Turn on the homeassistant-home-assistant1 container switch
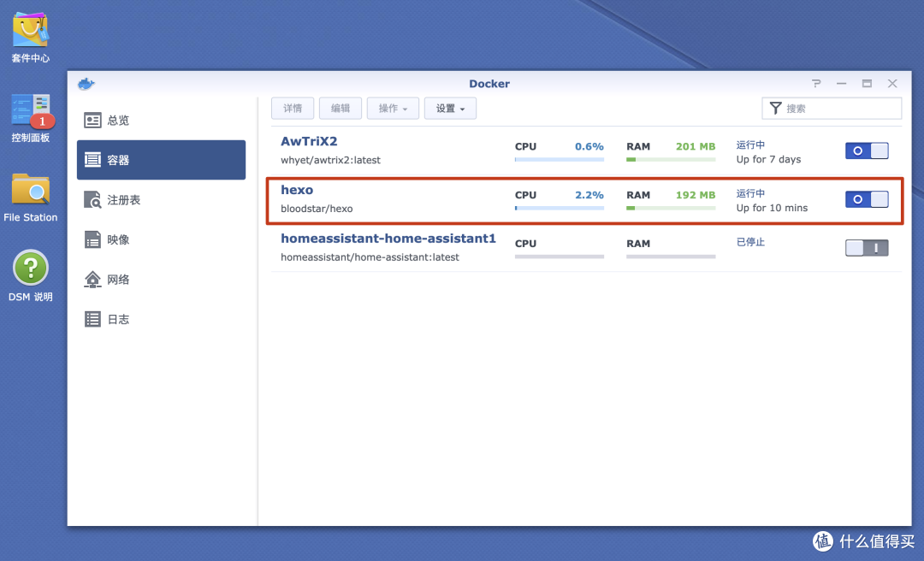This screenshot has width=924, height=561. (867, 248)
